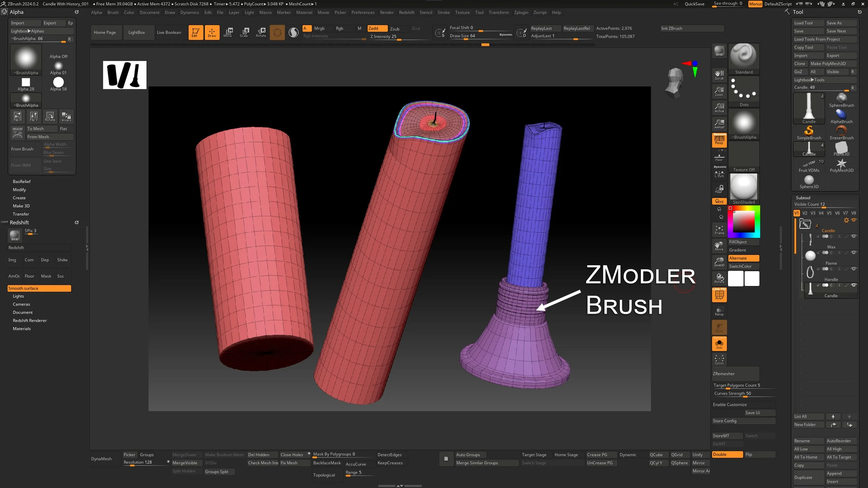This screenshot has width=868, height=488.
Task: Open the Stroke menu
Action: 443,12
